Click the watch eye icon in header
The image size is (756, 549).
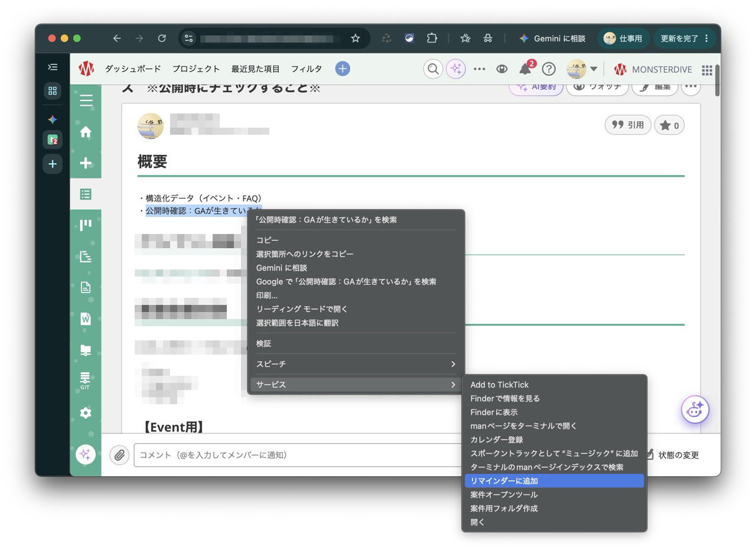click(x=502, y=69)
